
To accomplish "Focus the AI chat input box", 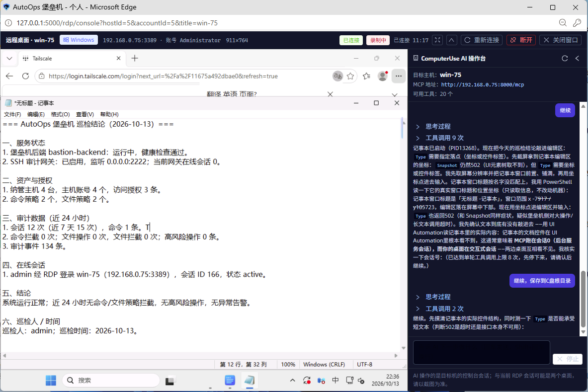I will point(482,352).
